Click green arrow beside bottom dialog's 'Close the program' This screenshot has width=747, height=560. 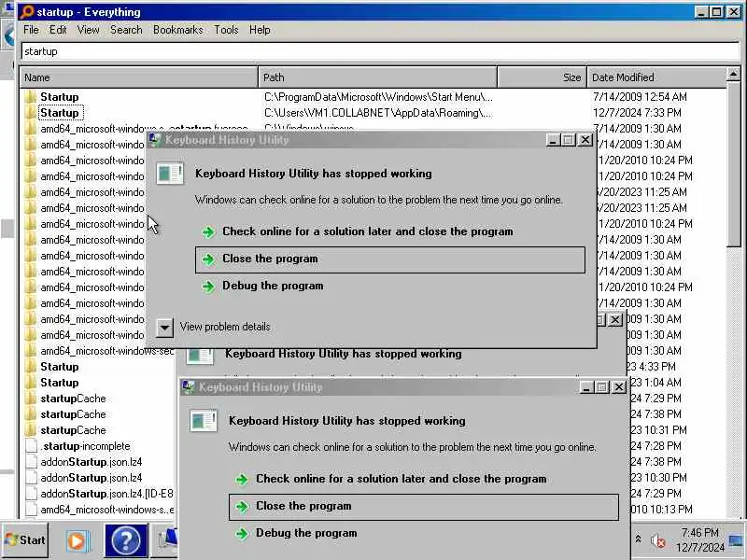(x=242, y=507)
